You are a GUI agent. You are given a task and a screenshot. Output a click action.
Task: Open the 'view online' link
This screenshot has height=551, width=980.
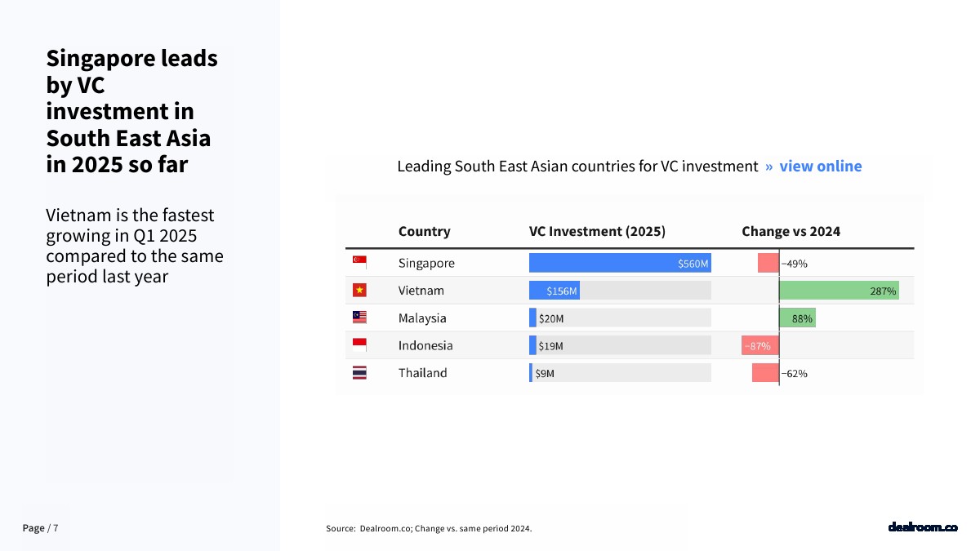pos(821,166)
